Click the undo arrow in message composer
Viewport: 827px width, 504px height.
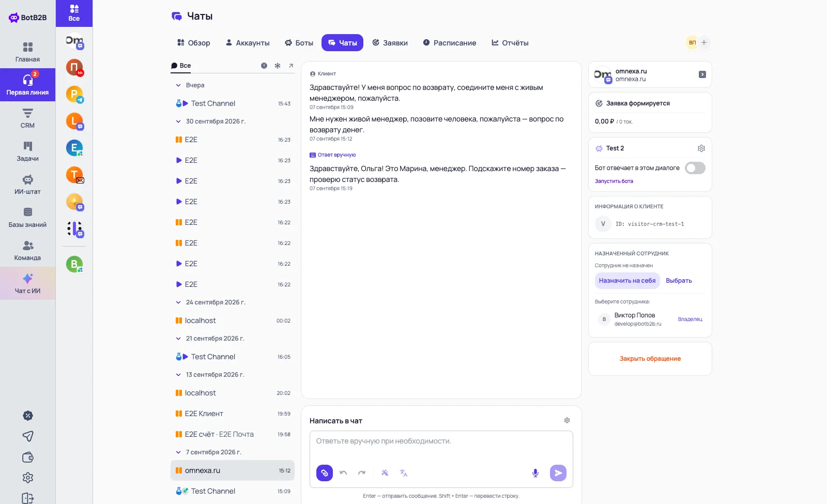coord(343,473)
